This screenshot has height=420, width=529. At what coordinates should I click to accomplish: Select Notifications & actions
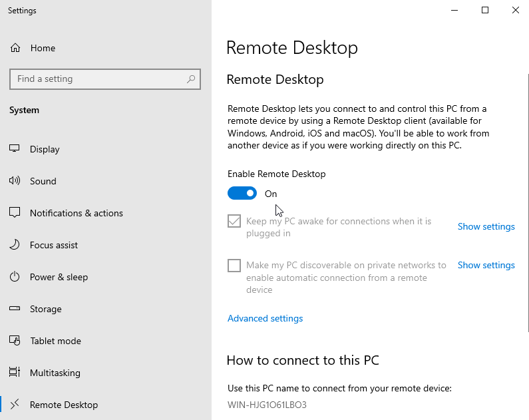106,213
